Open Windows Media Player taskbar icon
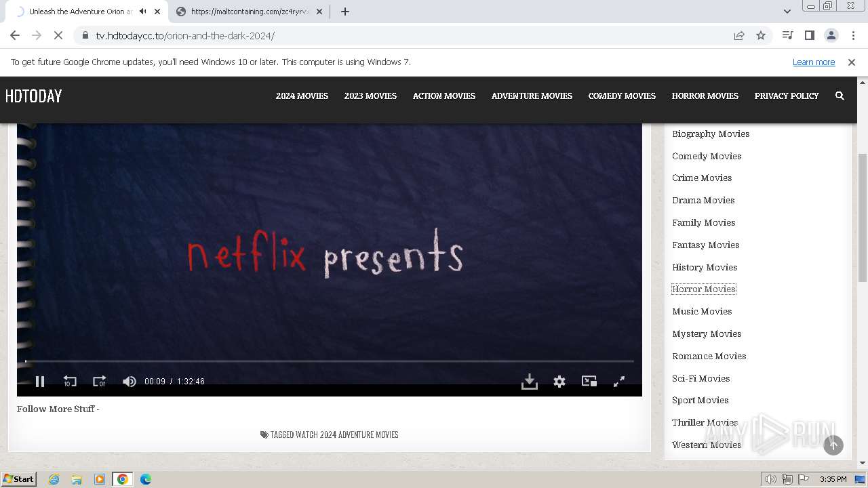868x488 pixels. tap(100, 479)
